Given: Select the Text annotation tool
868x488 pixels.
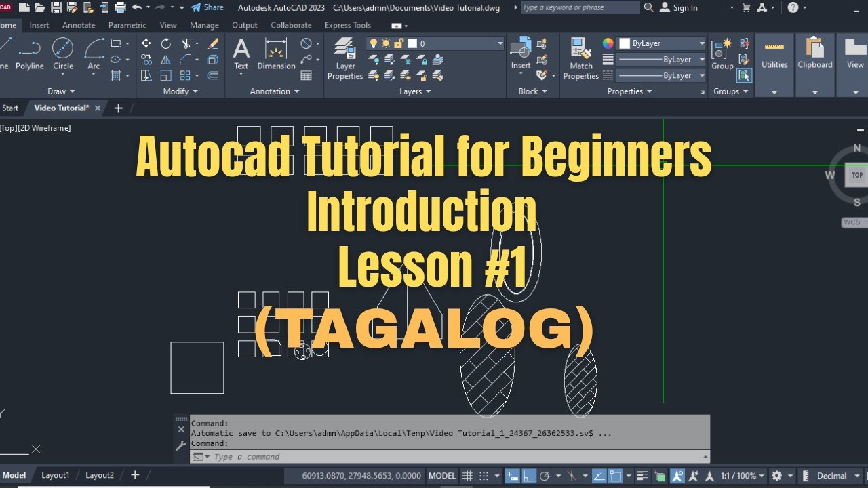Looking at the screenshot, I should (x=241, y=54).
